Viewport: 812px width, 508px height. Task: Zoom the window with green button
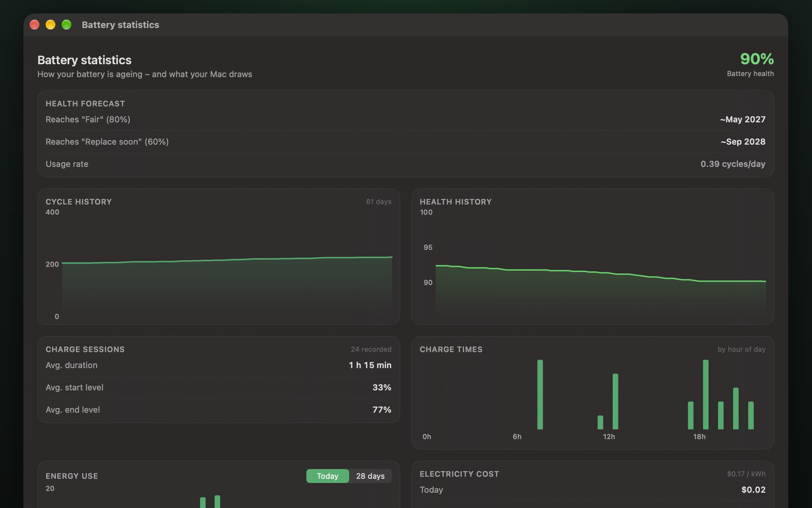(x=67, y=25)
